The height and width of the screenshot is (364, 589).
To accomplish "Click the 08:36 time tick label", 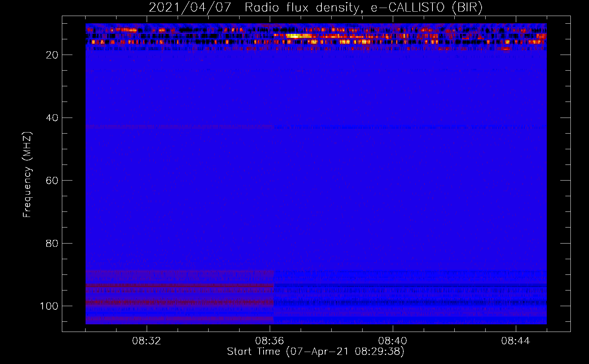I will [x=269, y=341].
